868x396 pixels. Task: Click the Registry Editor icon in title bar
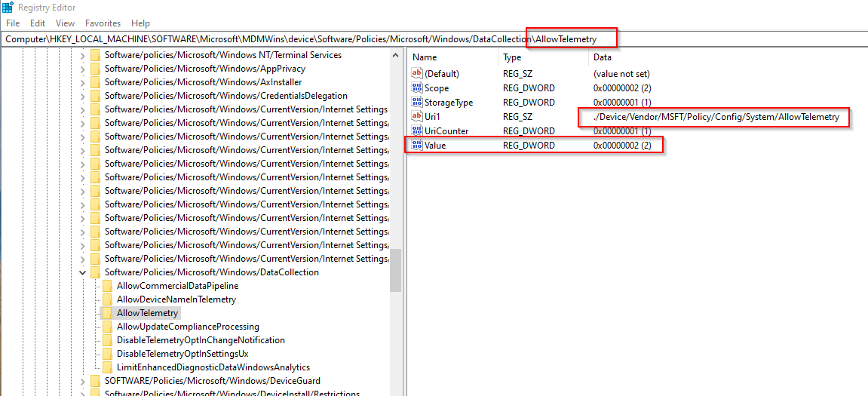pos(8,8)
